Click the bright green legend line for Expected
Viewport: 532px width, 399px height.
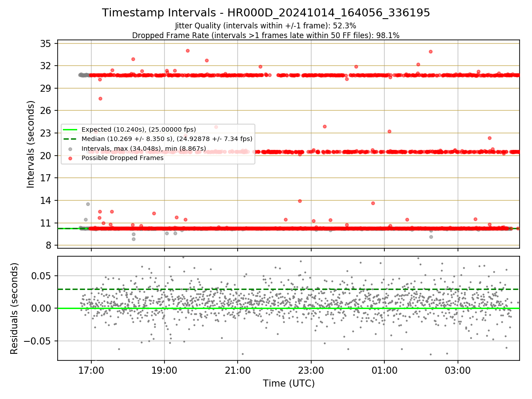[70, 129]
